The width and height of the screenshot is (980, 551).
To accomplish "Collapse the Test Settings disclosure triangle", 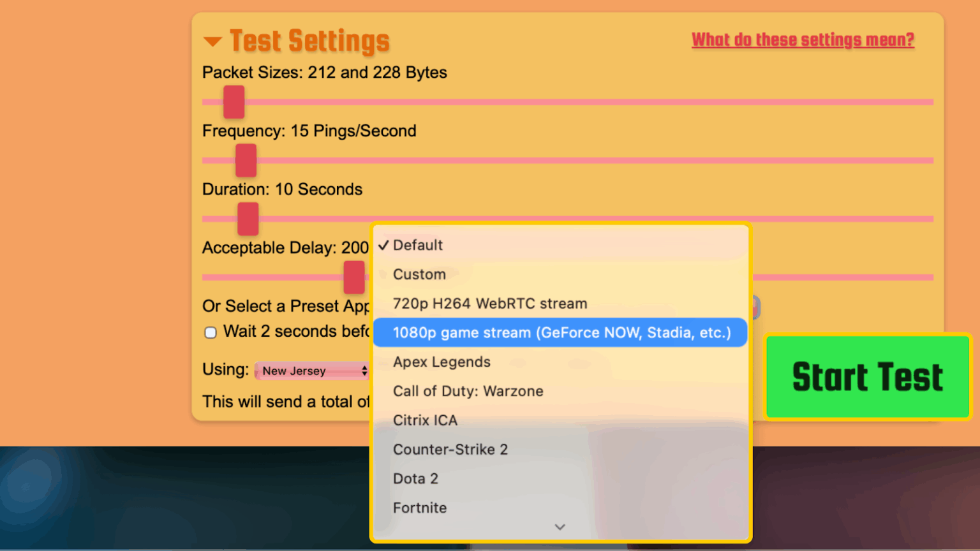I will point(212,42).
